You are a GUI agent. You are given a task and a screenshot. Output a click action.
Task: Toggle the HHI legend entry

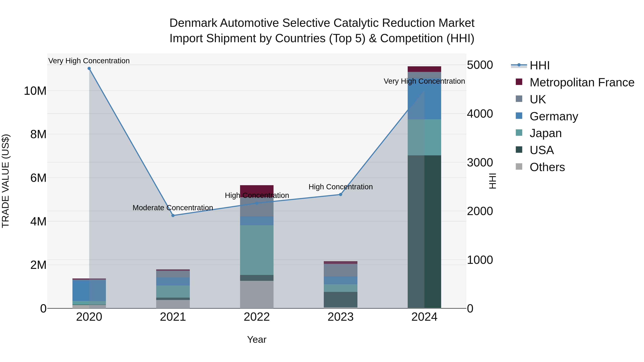[530, 65]
